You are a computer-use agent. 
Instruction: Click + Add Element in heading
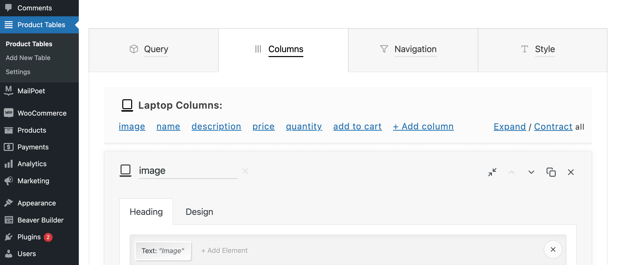tap(224, 250)
